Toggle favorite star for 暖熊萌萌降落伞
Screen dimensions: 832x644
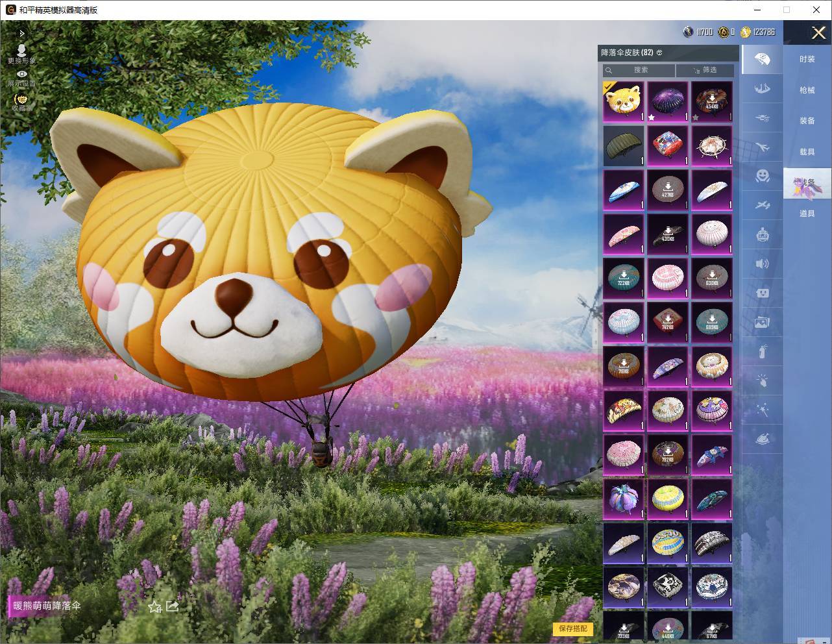(x=154, y=606)
